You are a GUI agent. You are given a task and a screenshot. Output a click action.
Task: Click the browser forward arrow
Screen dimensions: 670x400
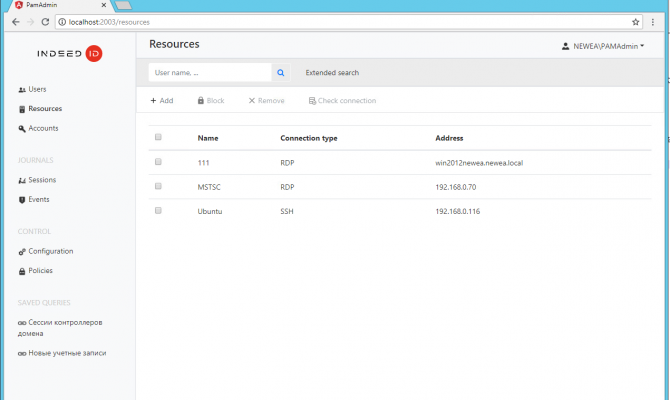point(30,22)
